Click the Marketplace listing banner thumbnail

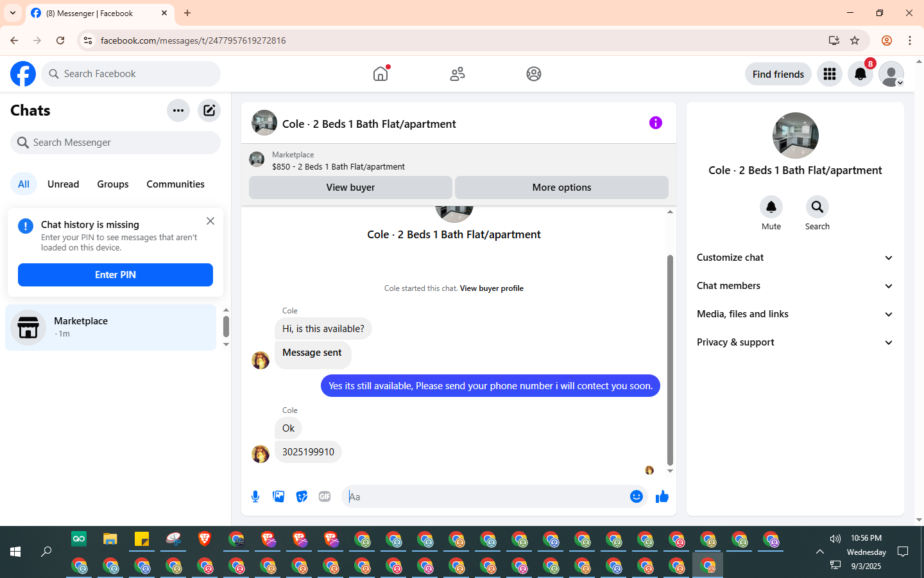click(257, 159)
